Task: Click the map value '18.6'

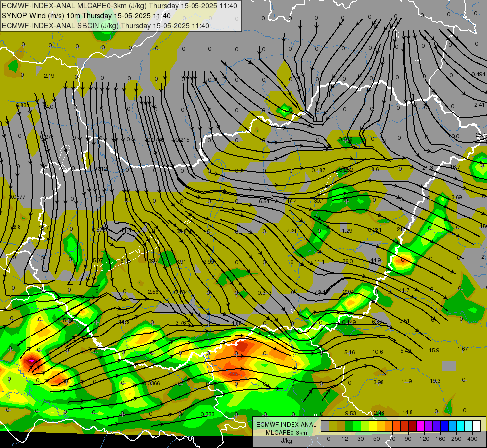Action: (374, 169)
